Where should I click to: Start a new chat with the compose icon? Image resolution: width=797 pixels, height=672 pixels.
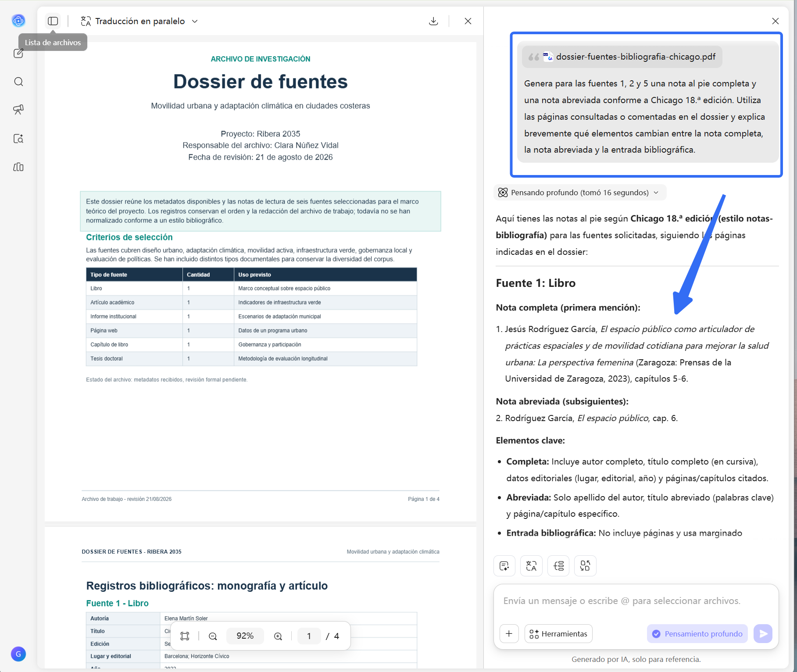pyautogui.click(x=18, y=54)
